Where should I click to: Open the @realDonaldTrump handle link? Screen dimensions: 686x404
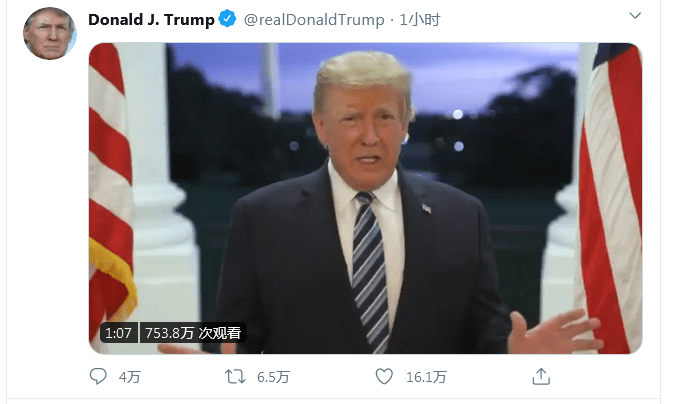tap(314, 20)
